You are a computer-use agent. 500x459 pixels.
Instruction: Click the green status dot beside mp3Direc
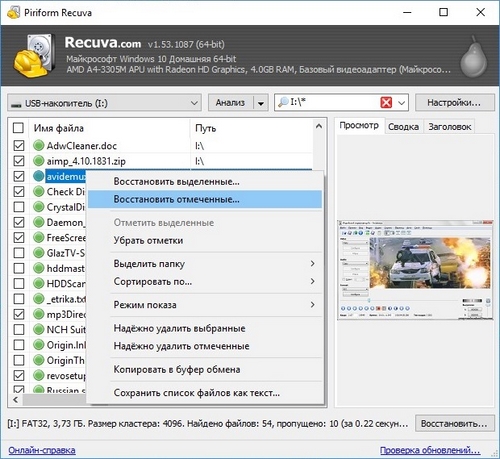39,314
